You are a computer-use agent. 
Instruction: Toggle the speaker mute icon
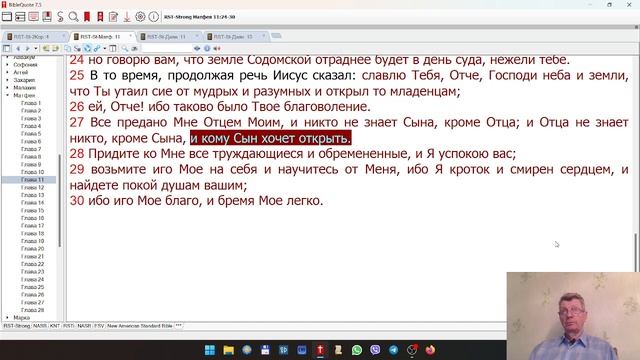217,48
